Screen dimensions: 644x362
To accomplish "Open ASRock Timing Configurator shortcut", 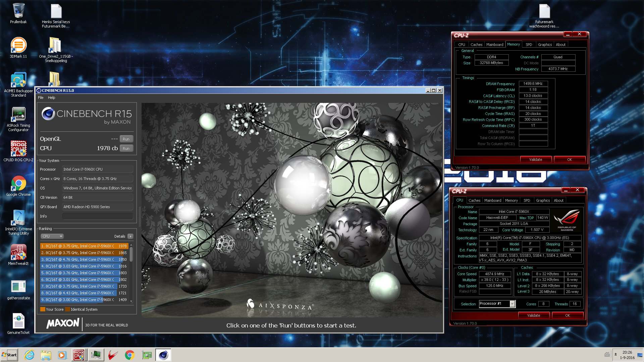I will pyautogui.click(x=18, y=119).
